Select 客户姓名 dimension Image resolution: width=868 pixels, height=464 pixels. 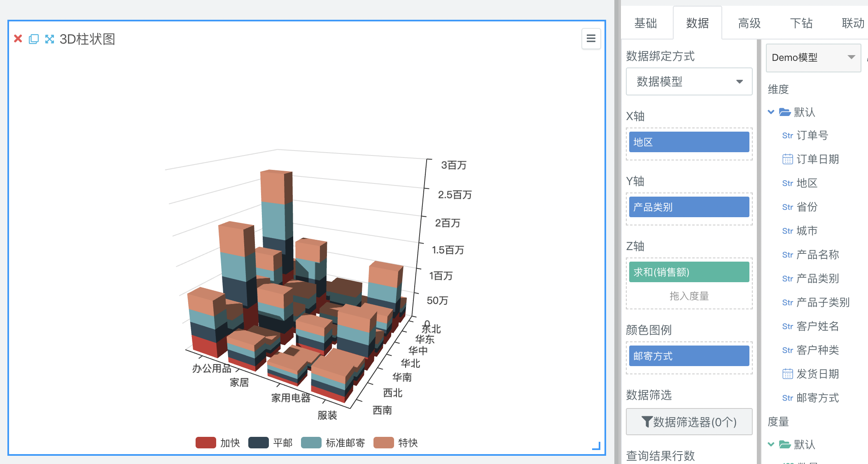point(817,326)
